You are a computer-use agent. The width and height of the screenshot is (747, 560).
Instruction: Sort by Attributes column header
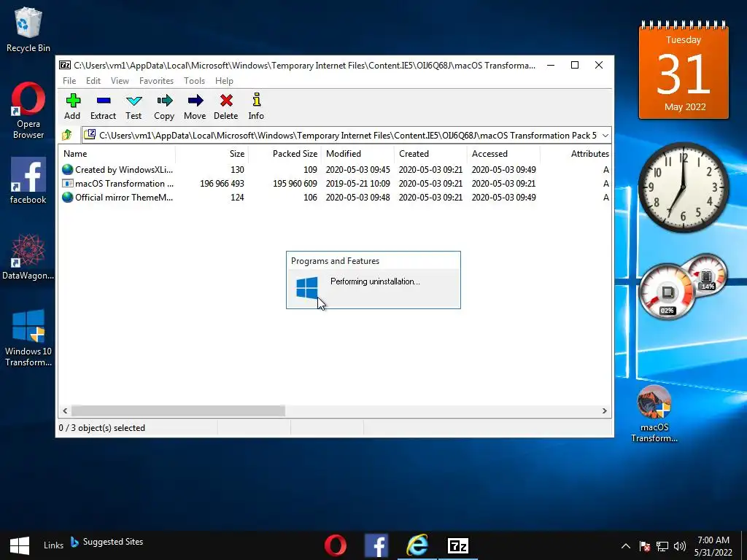point(576,154)
